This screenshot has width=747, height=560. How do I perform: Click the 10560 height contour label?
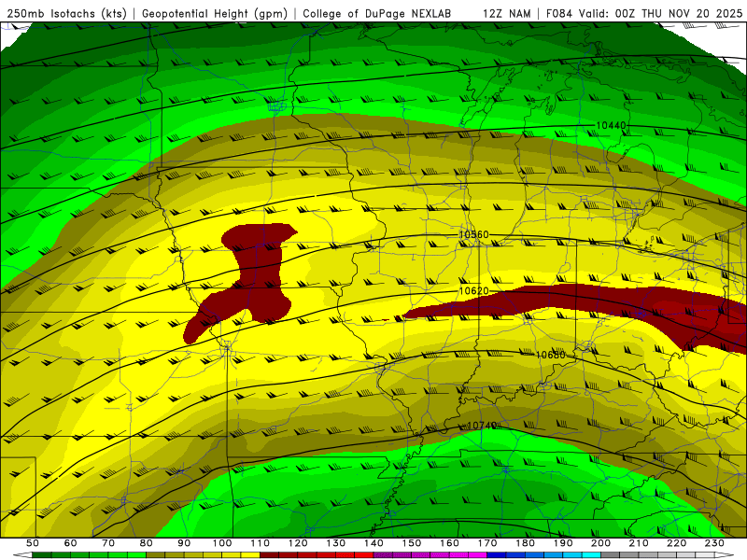click(x=473, y=235)
